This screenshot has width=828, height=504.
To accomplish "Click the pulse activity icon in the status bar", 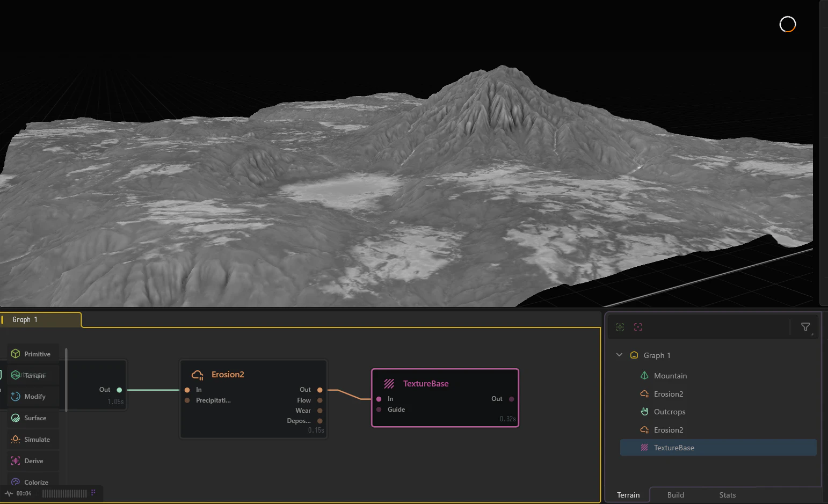I will pyautogui.click(x=9, y=493).
